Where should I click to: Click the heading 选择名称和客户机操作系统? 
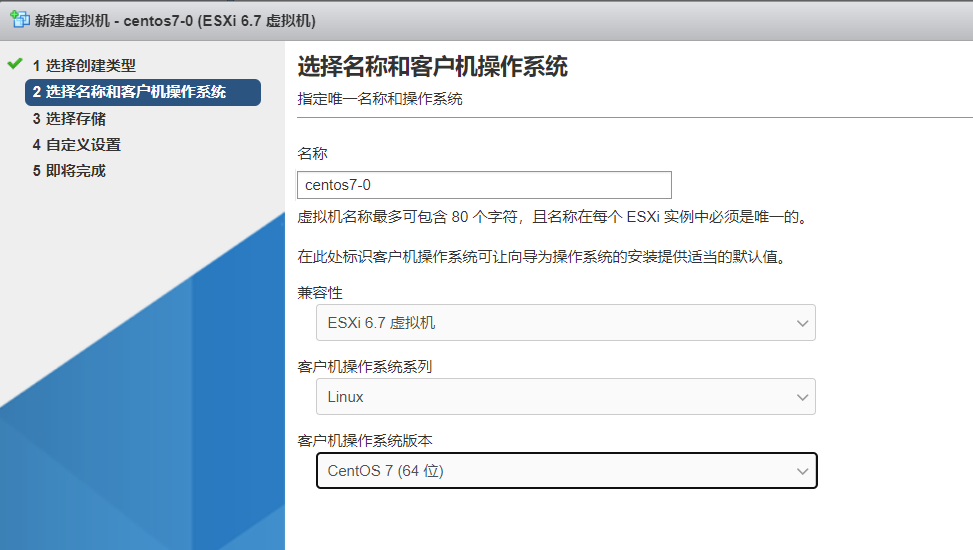pos(433,66)
